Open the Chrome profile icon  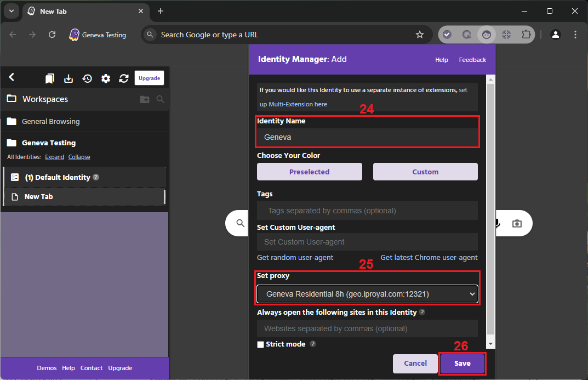pyautogui.click(x=555, y=35)
